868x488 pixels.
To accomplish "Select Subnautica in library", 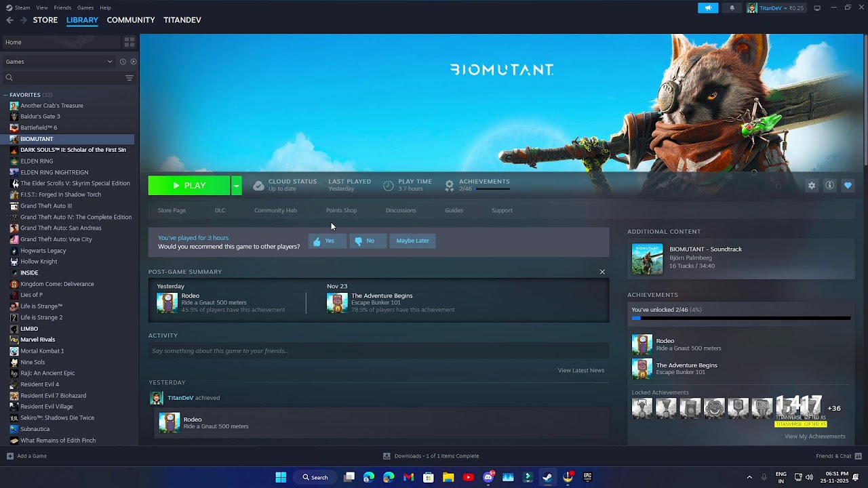I will coord(35,429).
